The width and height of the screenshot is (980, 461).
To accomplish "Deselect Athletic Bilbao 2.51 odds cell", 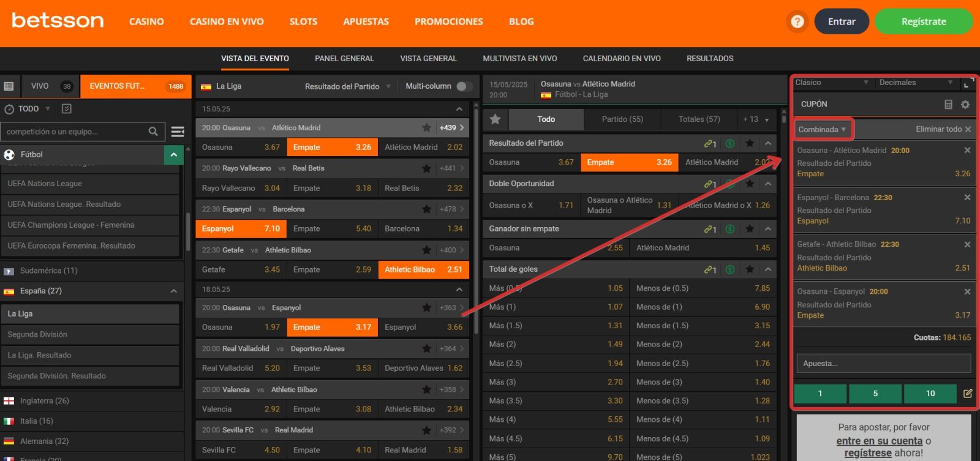I will click(x=424, y=269).
